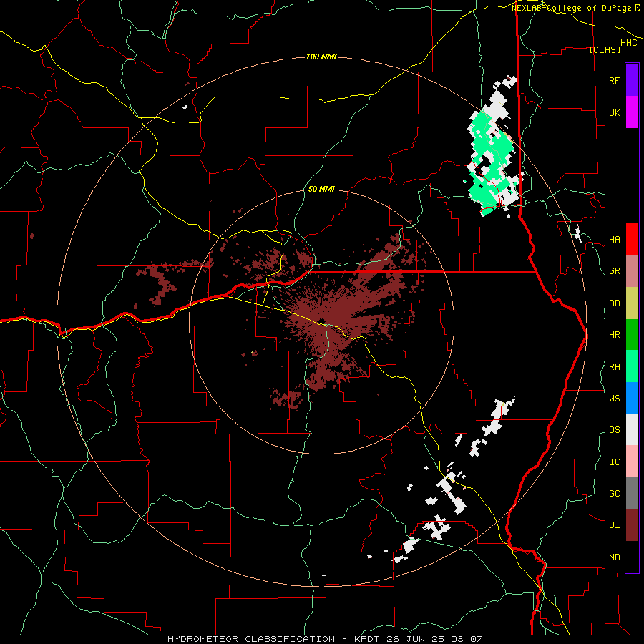This screenshot has width=644, height=644.
Task: Click the KPDT radar site identifier
Action: pyautogui.click(x=367, y=639)
